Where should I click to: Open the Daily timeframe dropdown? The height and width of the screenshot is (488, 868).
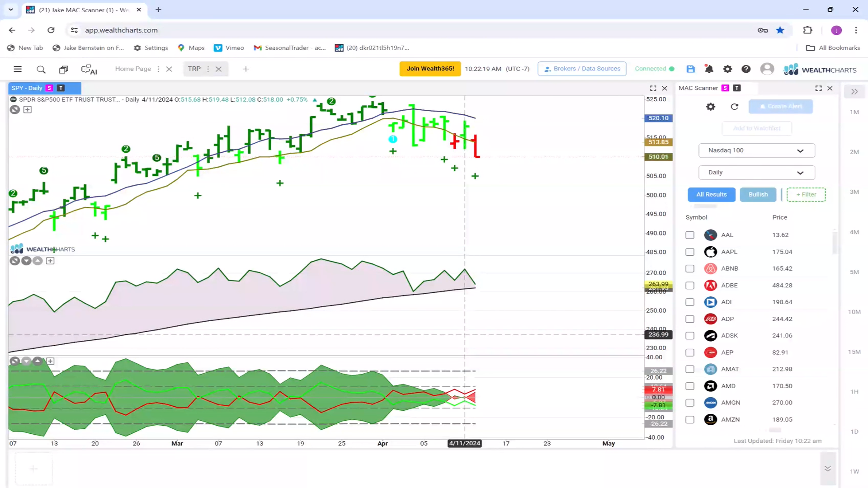(756, 173)
